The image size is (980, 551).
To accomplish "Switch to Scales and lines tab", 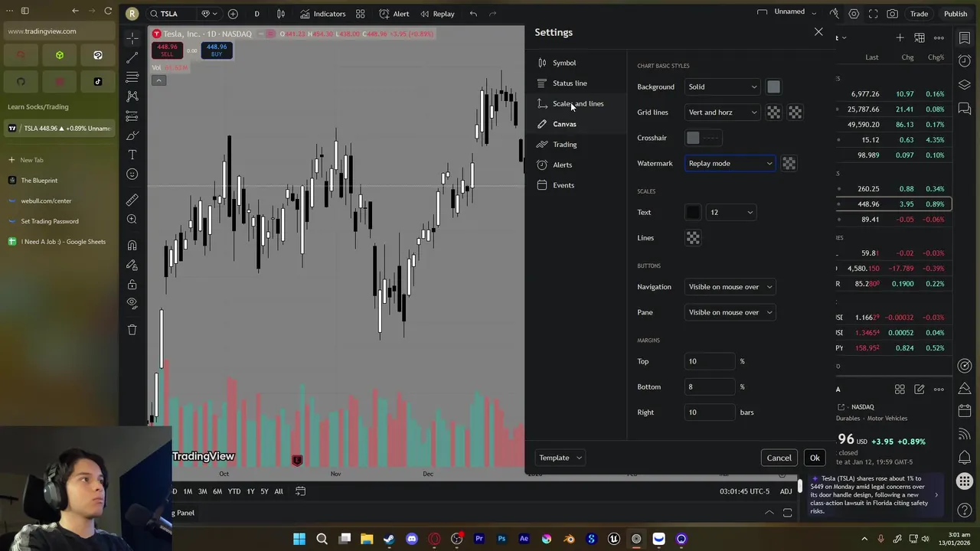I will tap(578, 103).
